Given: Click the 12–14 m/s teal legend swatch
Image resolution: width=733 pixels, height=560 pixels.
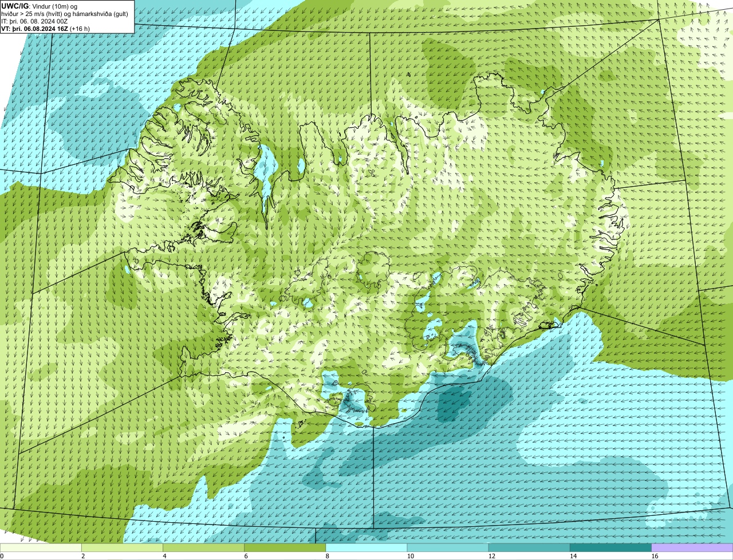Looking at the screenshot, I should tap(529, 548).
